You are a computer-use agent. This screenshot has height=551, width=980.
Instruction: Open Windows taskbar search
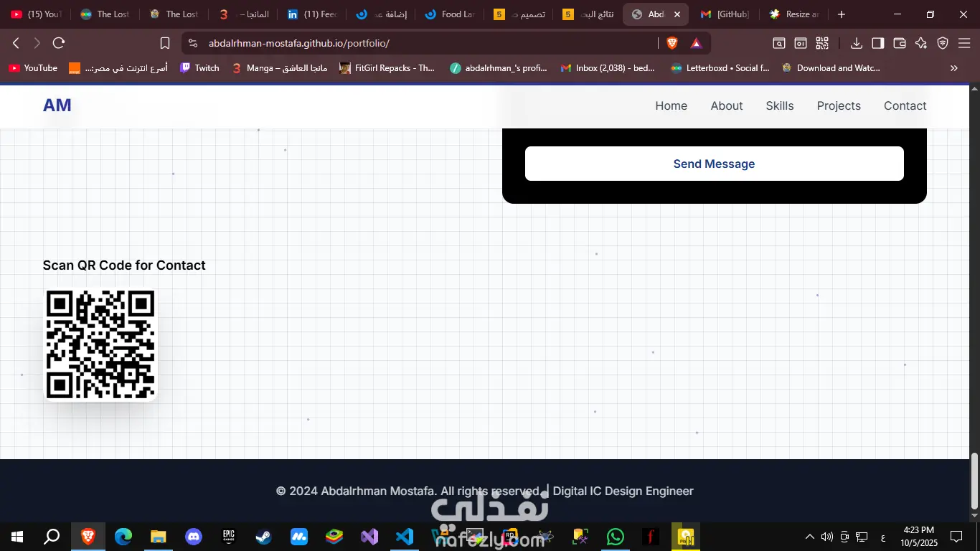tap(52, 537)
